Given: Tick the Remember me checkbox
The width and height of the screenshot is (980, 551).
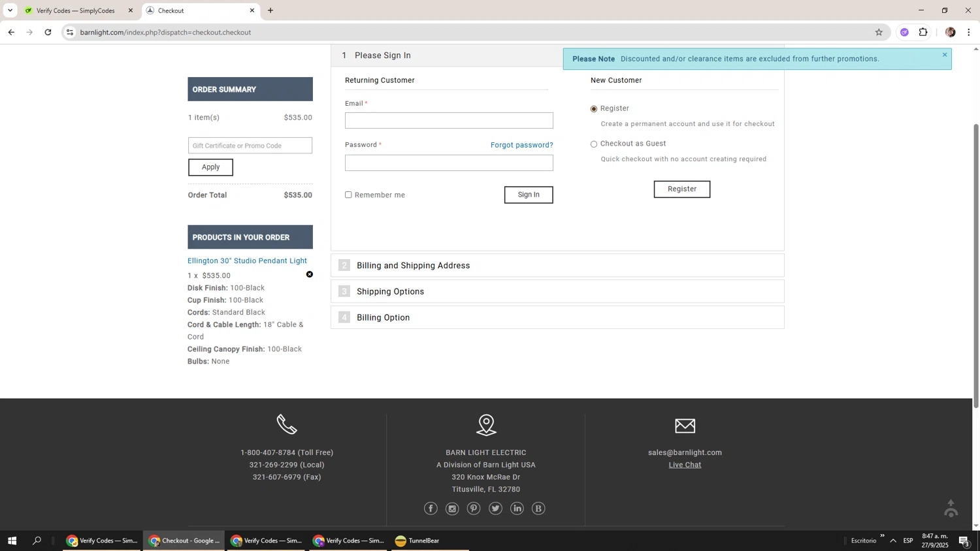Looking at the screenshot, I should (348, 195).
